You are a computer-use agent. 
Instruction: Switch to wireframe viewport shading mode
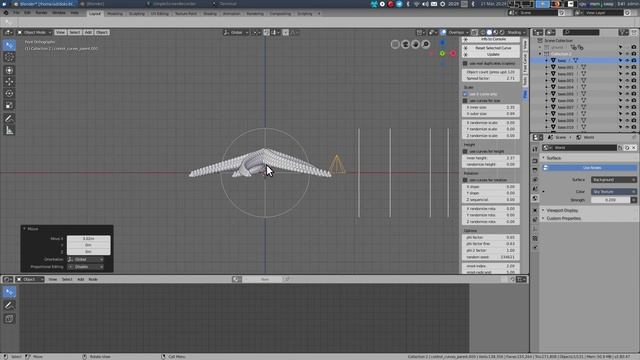(x=483, y=32)
